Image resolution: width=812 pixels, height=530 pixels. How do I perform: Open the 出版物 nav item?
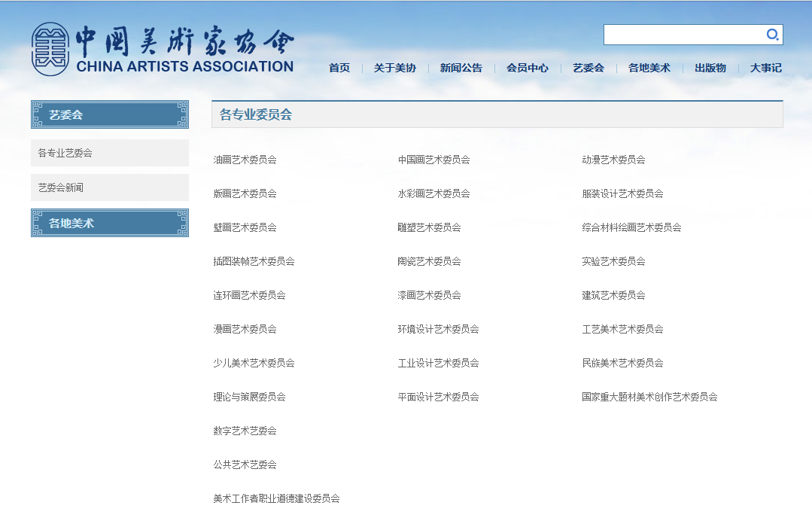[x=710, y=68]
